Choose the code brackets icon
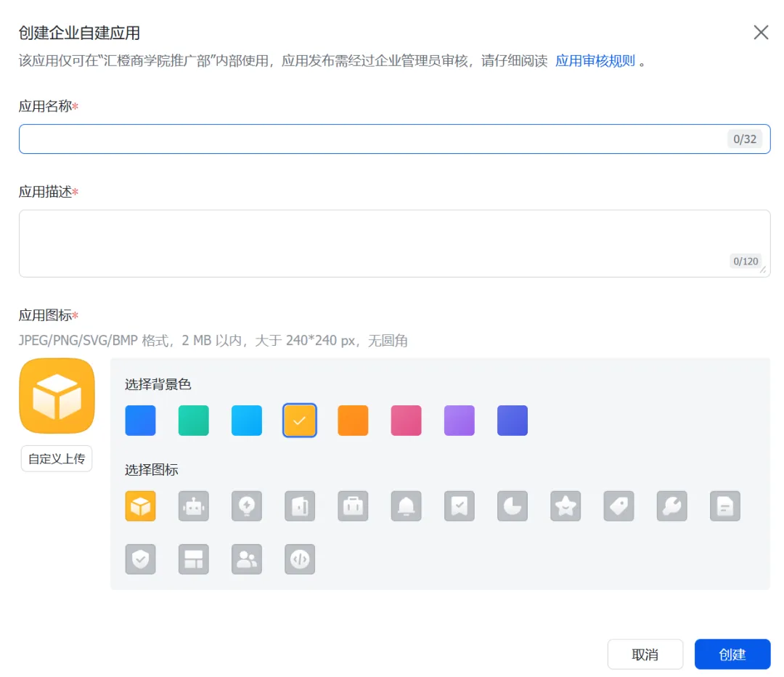 pyautogui.click(x=300, y=559)
